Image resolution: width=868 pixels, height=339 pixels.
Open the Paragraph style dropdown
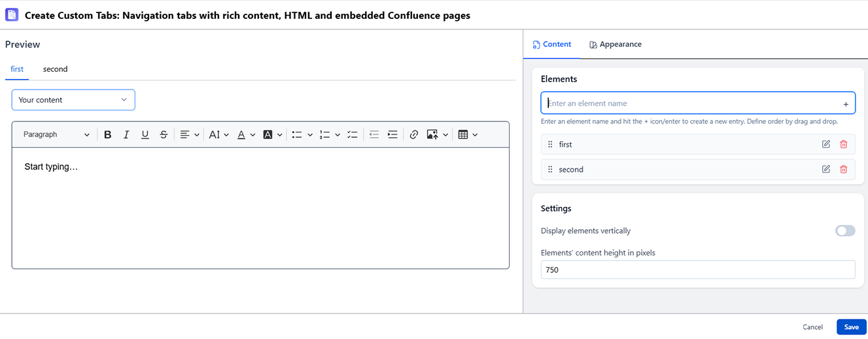(57, 135)
